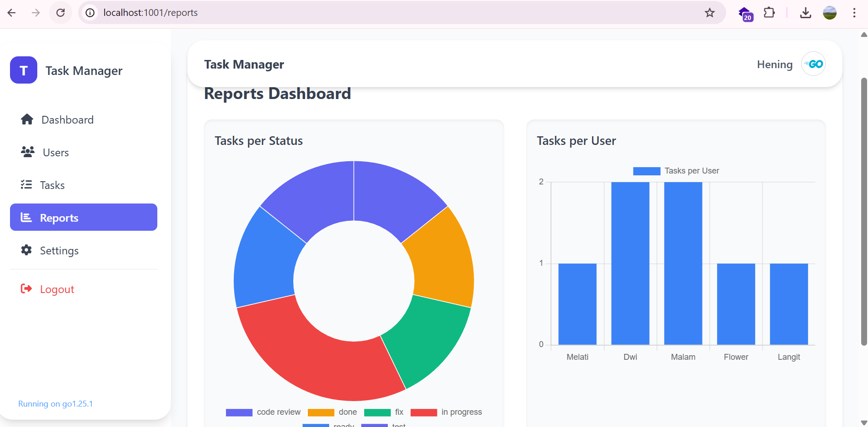Bookmark this page with star icon
Image resolution: width=868 pixels, height=427 pixels.
tap(709, 13)
